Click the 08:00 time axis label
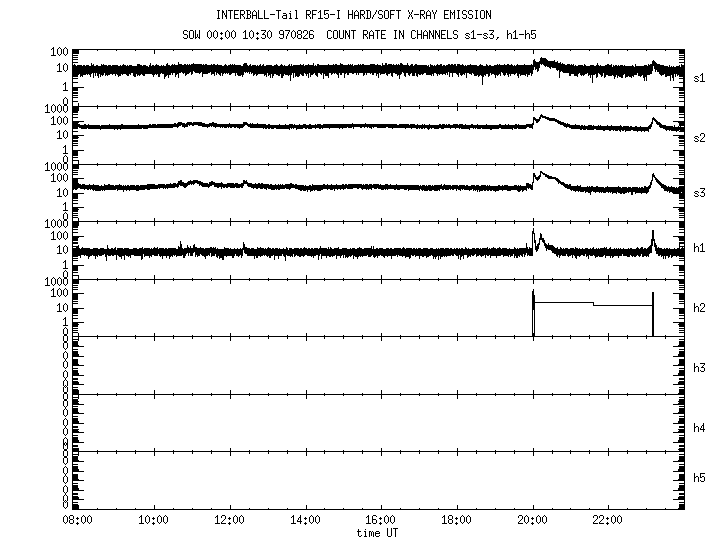 click(x=78, y=520)
